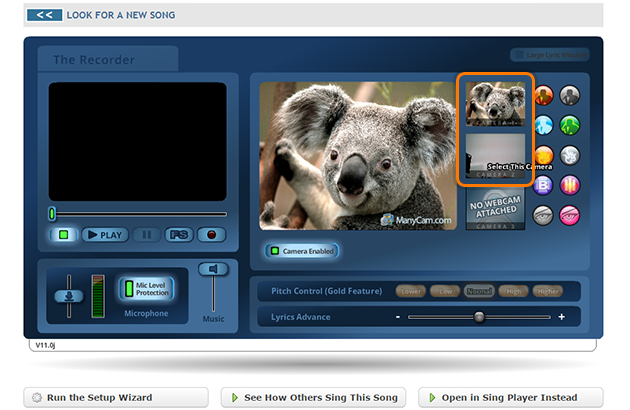Click the pink eye effect icon
This screenshot has width=630, height=410.
[570, 215]
